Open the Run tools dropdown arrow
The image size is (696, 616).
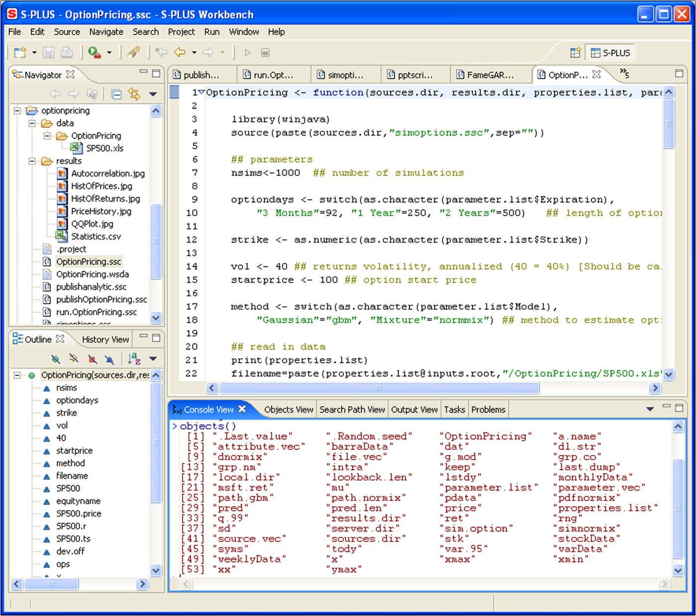[109, 52]
